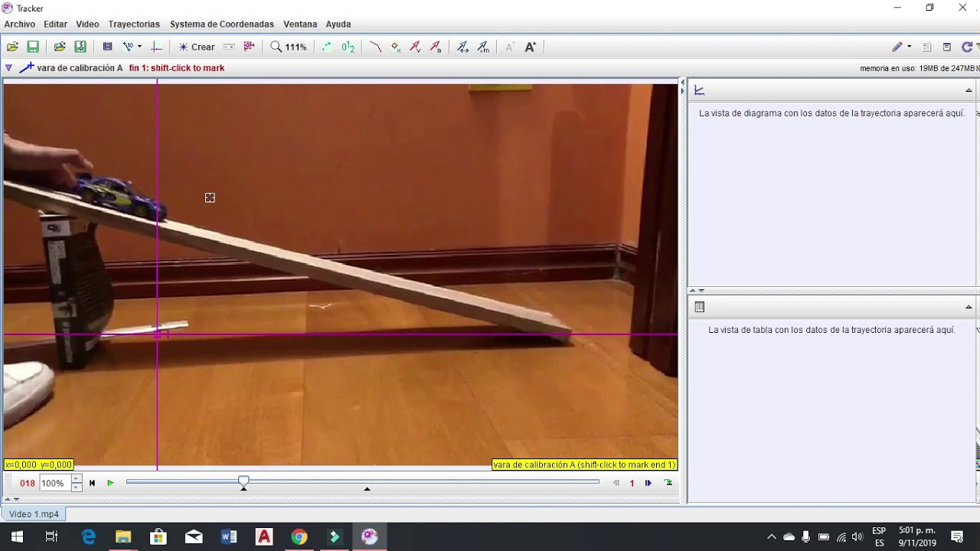Open the Archivo menu

coord(20,24)
